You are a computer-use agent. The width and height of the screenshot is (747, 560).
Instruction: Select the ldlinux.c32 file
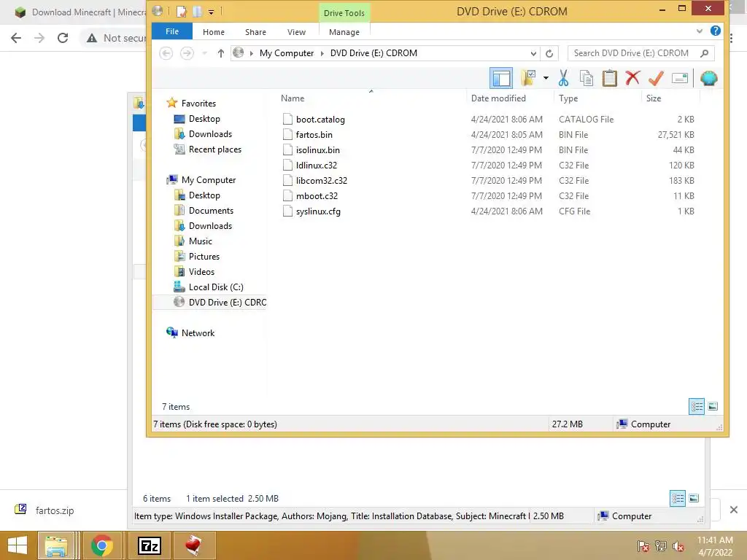317,166
